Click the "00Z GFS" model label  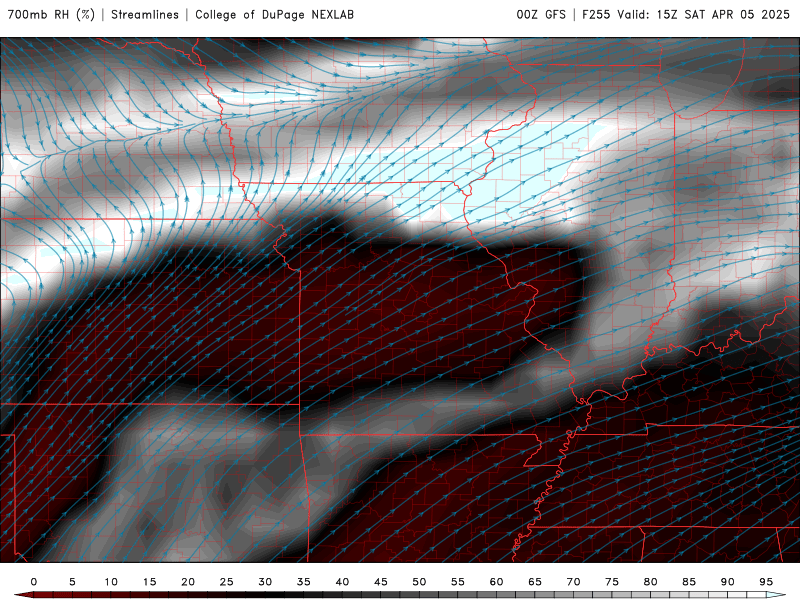(541, 15)
